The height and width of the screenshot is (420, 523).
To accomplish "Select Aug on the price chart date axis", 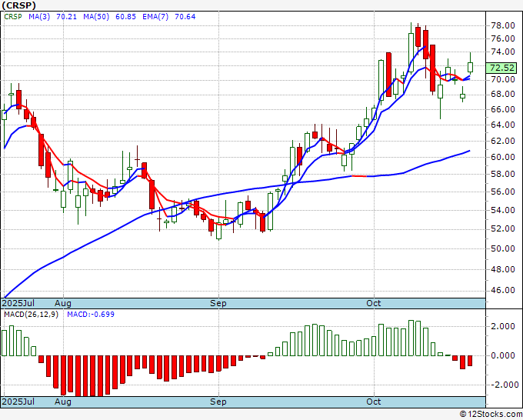I will pyautogui.click(x=63, y=303).
